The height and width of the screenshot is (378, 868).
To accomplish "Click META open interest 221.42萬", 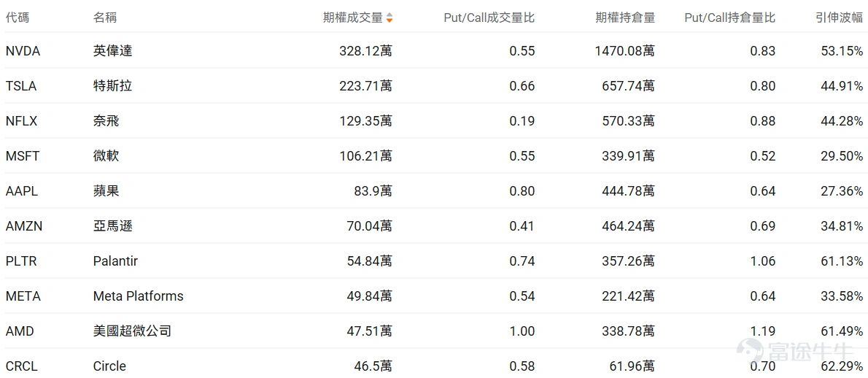I will pyautogui.click(x=629, y=296).
